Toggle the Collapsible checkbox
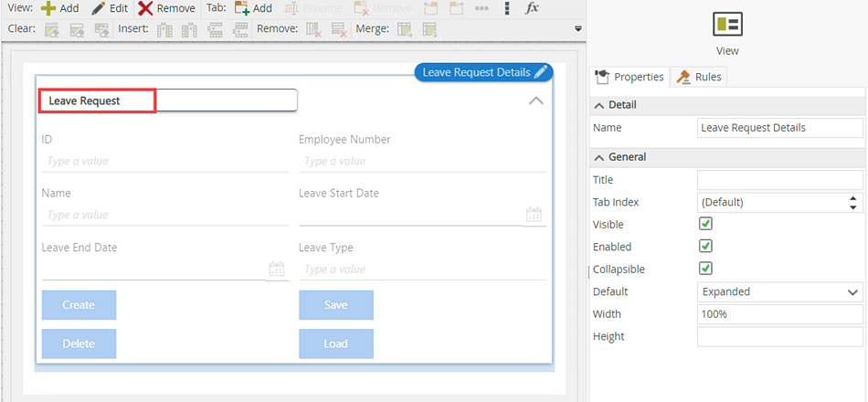Viewport: 868px width, 402px height. point(705,269)
